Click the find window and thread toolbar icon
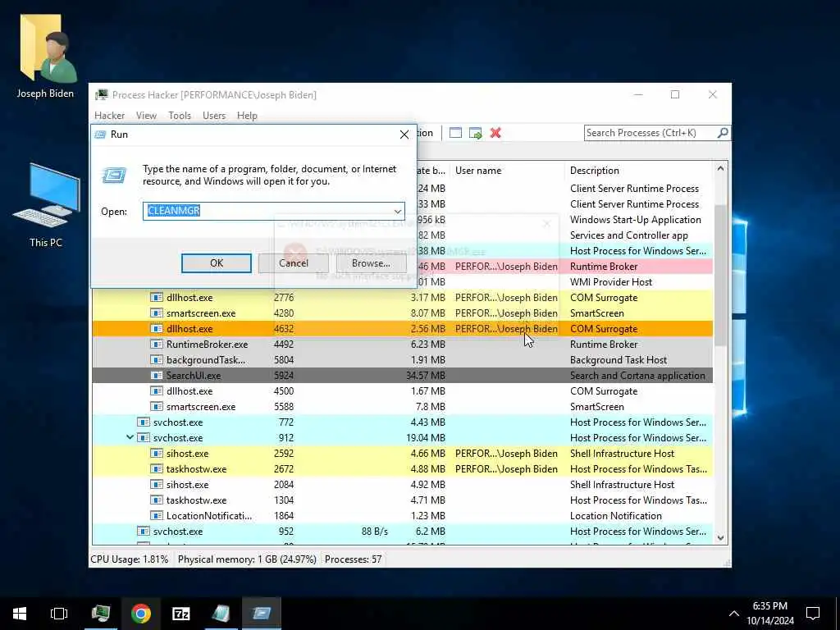840x630 pixels. click(x=475, y=133)
